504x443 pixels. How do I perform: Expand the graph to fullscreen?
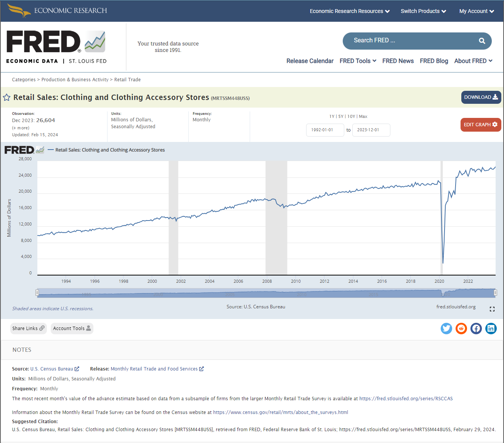point(492,309)
